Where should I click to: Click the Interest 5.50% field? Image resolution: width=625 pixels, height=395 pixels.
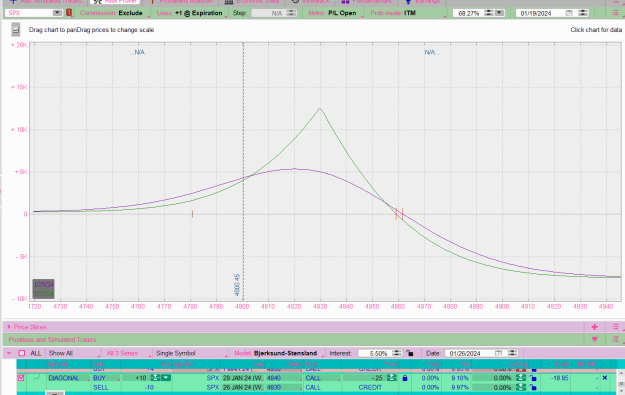pyautogui.click(x=375, y=353)
